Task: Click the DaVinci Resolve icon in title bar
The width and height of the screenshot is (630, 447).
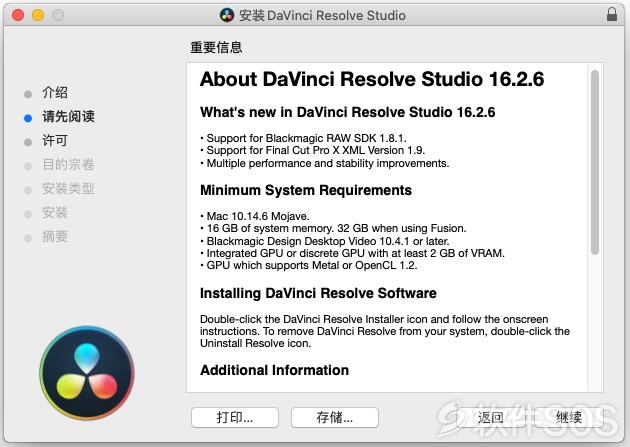Action: point(227,15)
